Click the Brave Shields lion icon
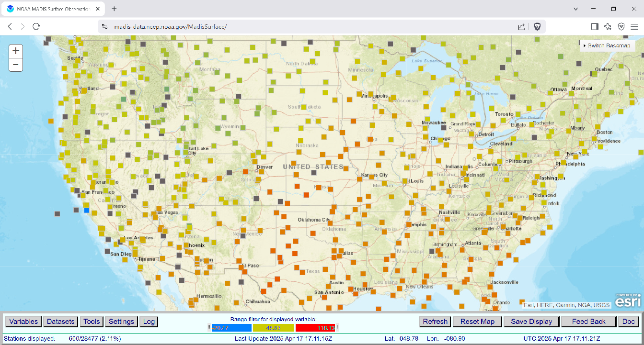The height and width of the screenshot is (345, 644). point(537,27)
